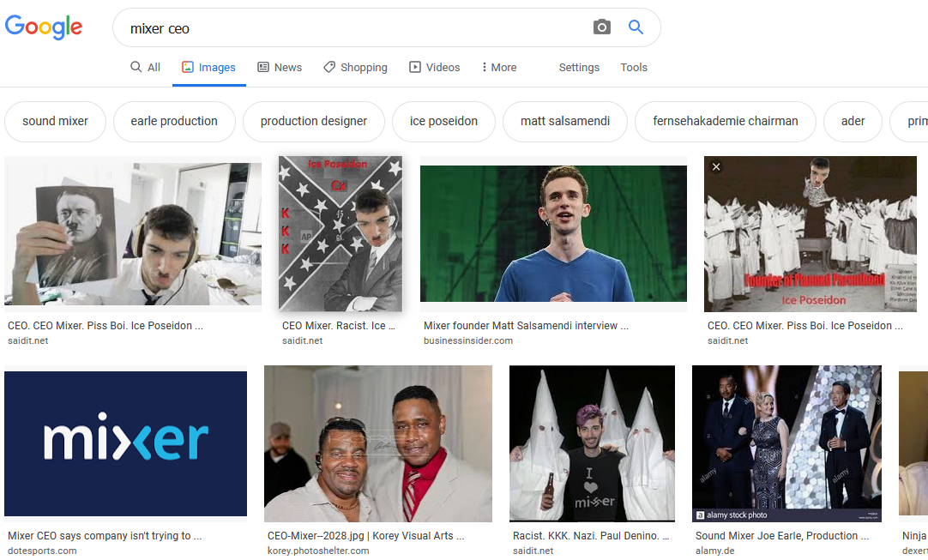
Task: Click 'Sound Mixer Joe Earle, Production' caption
Action: 782,536
